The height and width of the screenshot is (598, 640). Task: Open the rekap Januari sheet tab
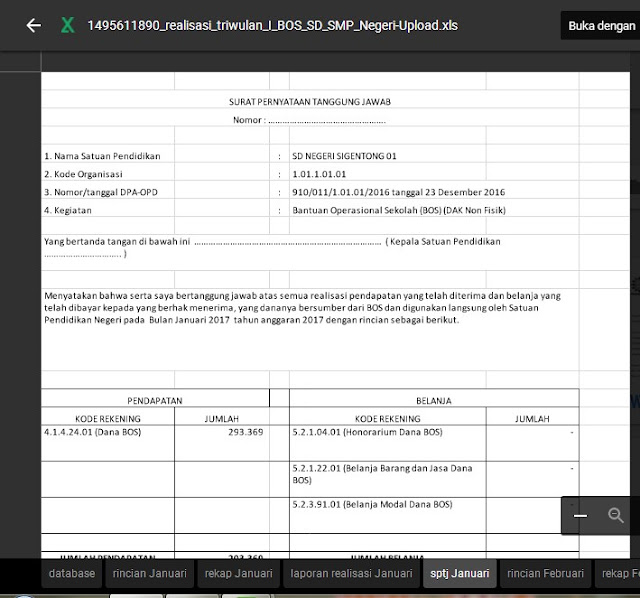pos(238,574)
